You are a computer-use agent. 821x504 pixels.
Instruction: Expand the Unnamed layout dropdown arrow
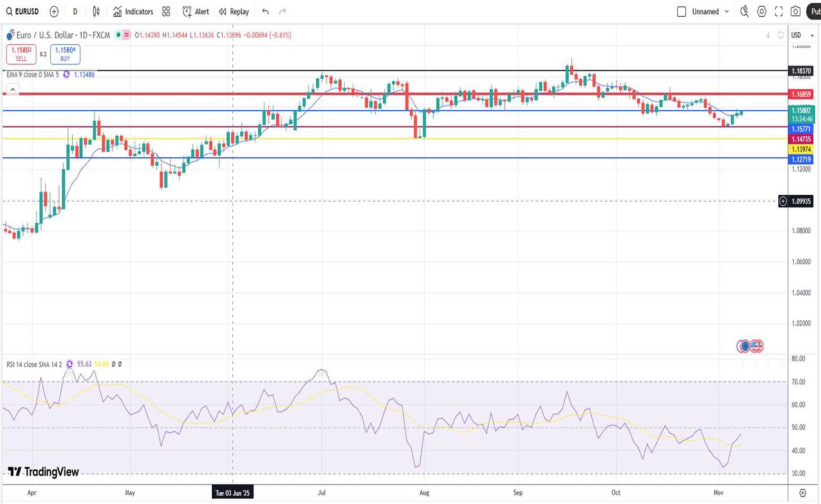[727, 12]
